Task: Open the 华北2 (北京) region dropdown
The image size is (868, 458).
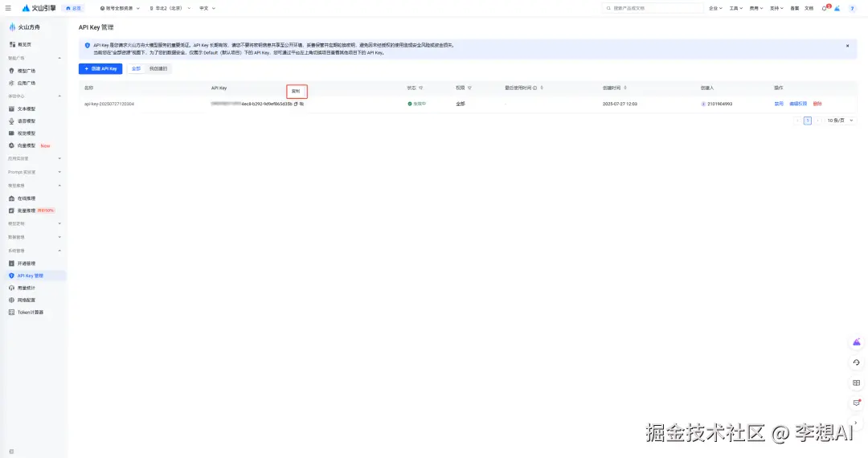Action: click(170, 8)
